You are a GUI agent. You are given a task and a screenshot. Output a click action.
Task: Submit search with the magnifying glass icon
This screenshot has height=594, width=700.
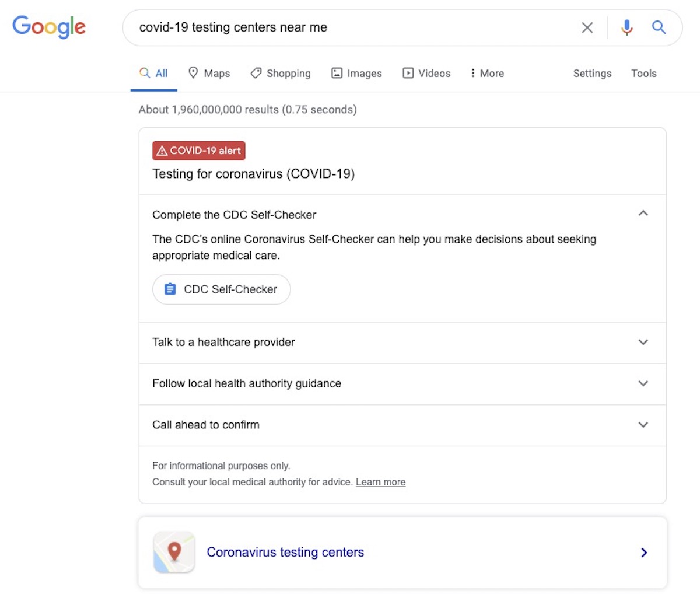(x=659, y=27)
